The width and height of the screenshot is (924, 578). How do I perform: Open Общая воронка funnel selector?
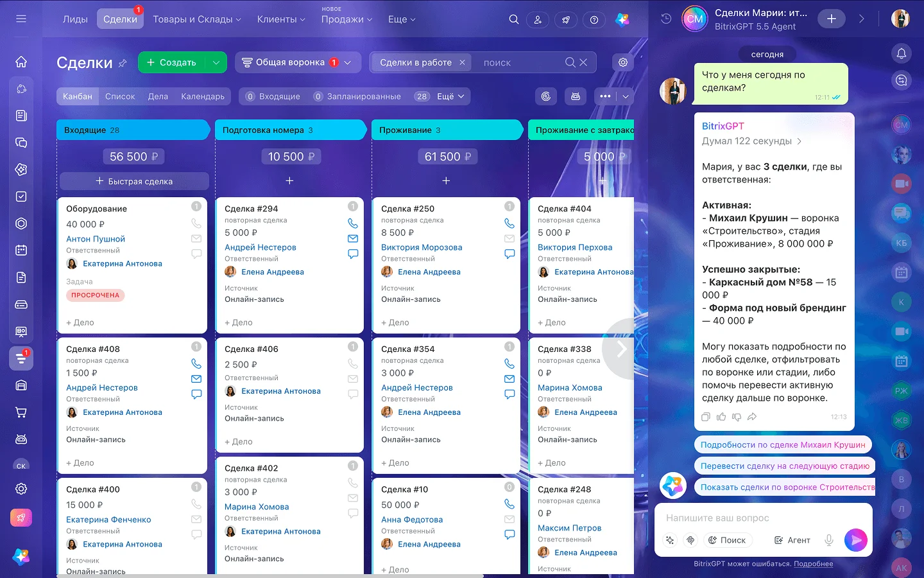[x=298, y=62]
